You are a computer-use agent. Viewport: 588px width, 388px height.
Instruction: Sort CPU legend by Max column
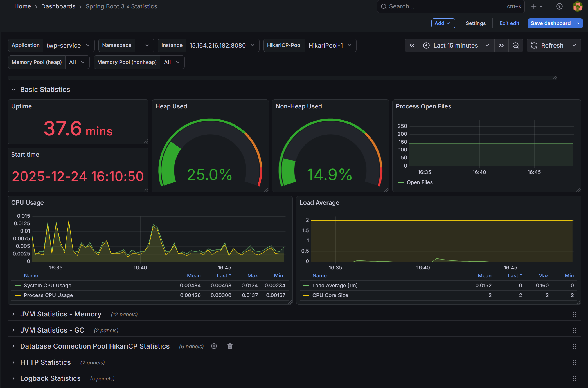252,276
